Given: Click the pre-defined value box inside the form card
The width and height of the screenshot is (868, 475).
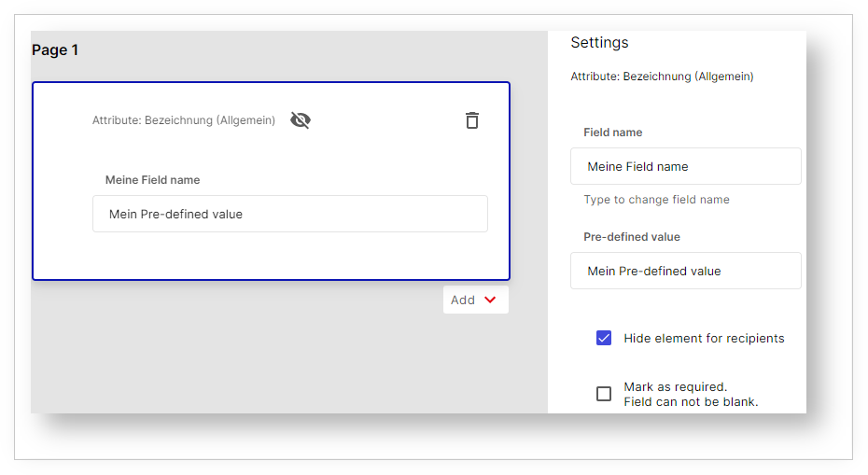Looking at the screenshot, I should point(289,214).
